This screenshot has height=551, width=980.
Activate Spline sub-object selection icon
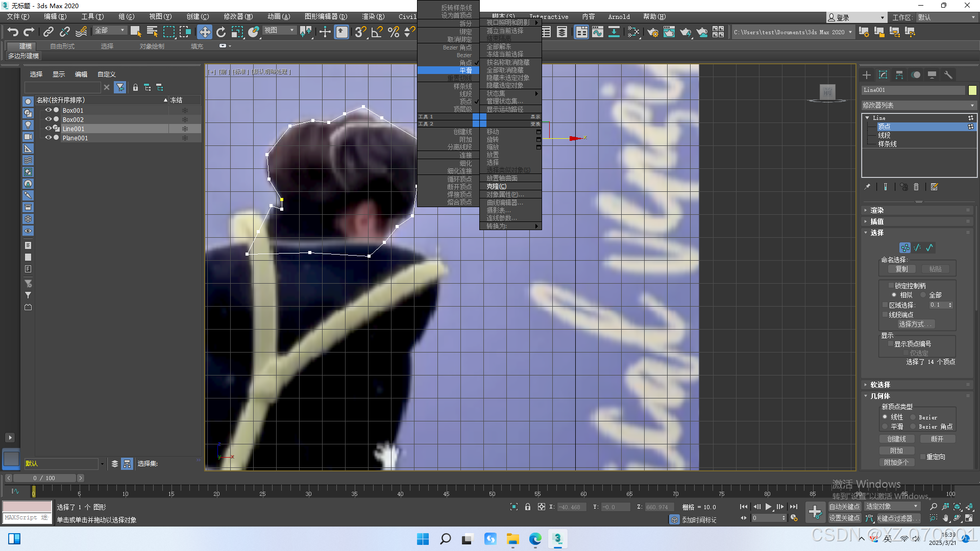(929, 248)
